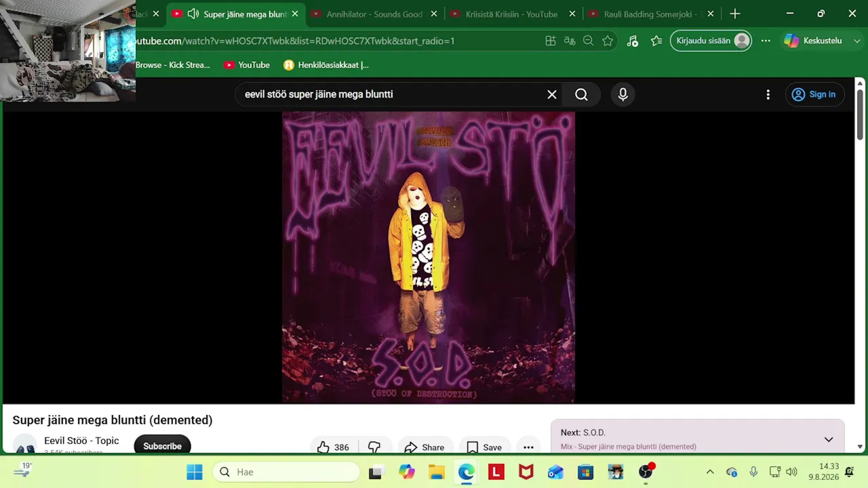Dislike the video with thumbs down
This screenshot has width=868, height=488.
(x=374, y=447)
